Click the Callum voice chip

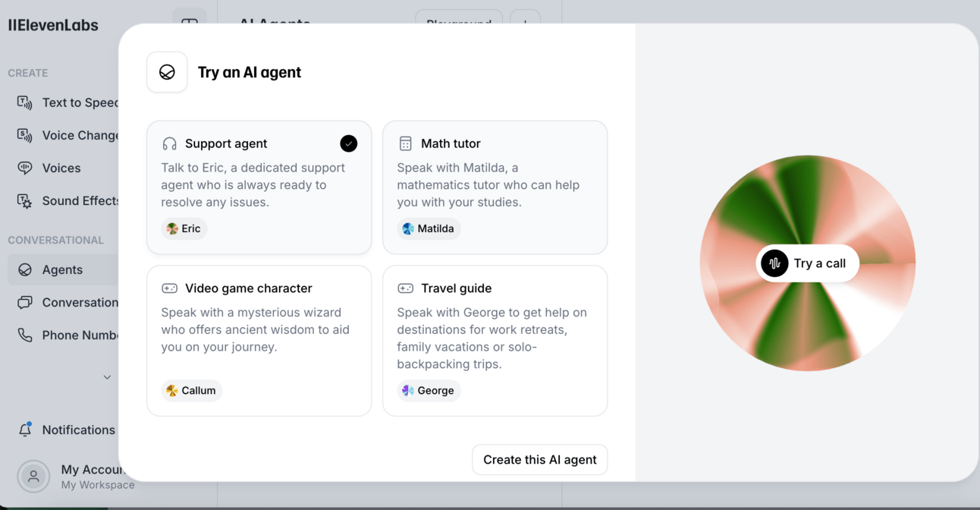(x=192, y=390)
